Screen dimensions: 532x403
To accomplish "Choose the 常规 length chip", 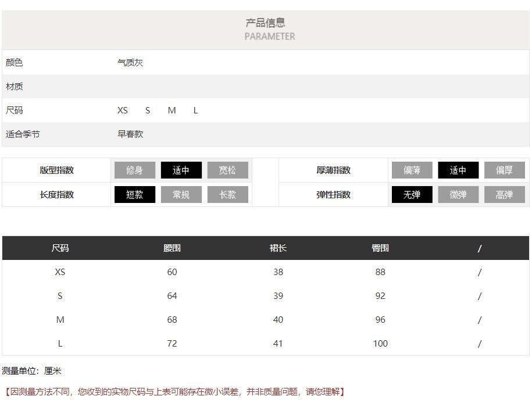I will point(181,195).
